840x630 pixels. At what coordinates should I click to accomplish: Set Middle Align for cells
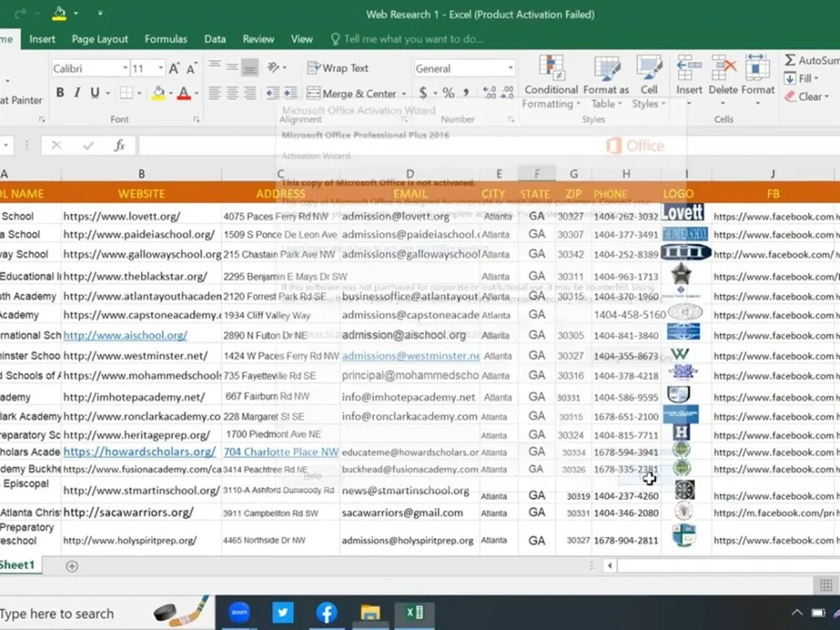click(232, 67)
